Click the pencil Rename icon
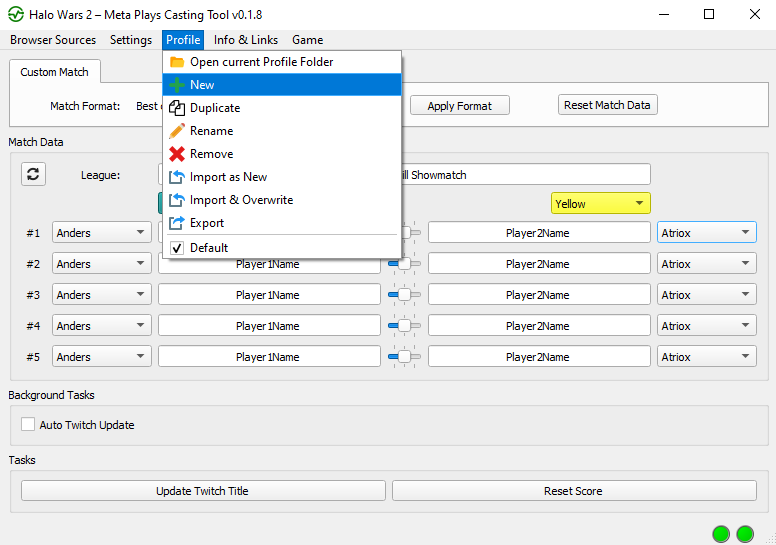This screenshot has width=776, height=545. (177, 131)
